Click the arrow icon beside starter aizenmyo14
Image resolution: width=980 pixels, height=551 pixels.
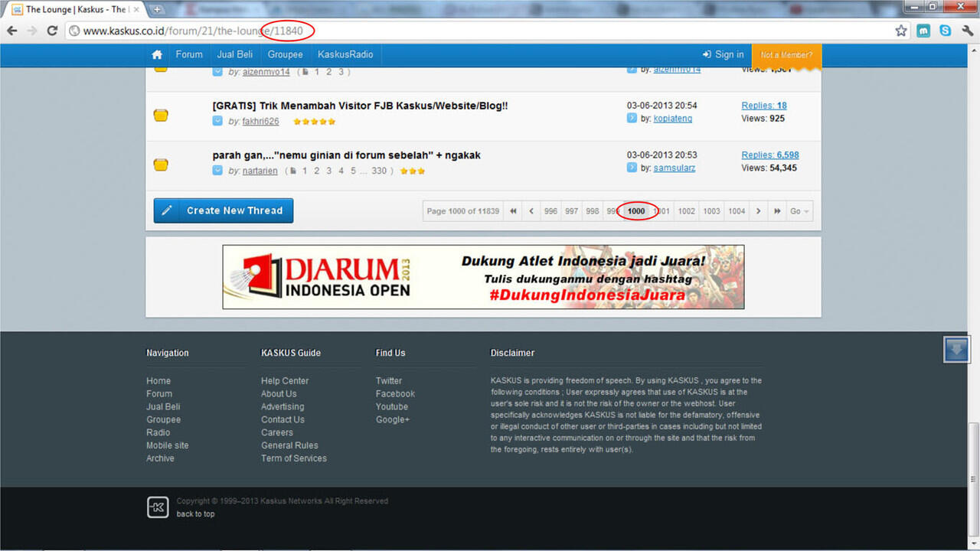pyautogui.click(x=217, y=71)
